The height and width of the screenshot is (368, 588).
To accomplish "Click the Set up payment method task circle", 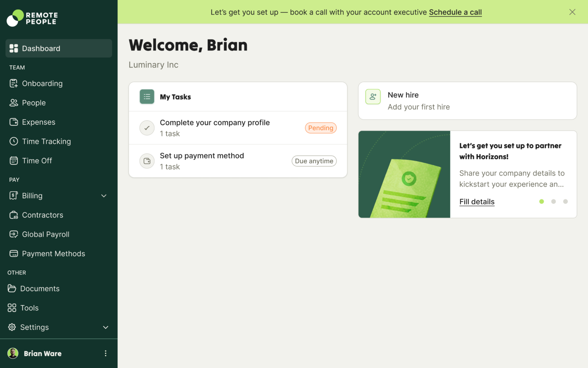I will pyautogui.click(x=147, y=161).
